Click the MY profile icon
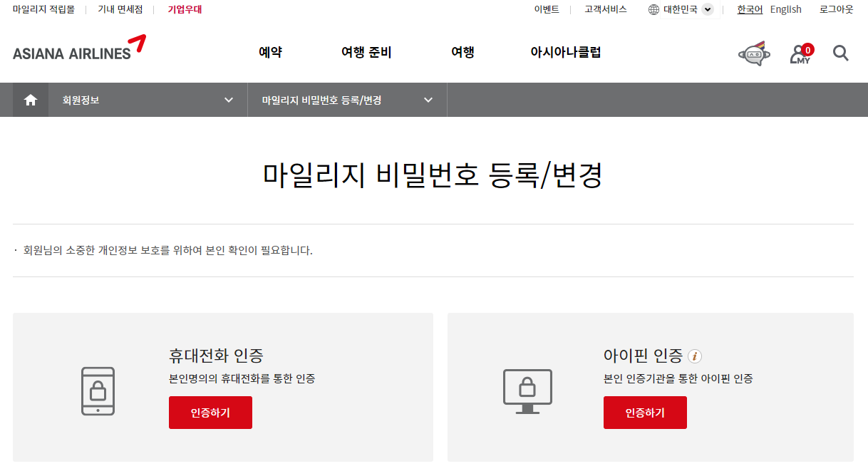 (x=800, y=53)
